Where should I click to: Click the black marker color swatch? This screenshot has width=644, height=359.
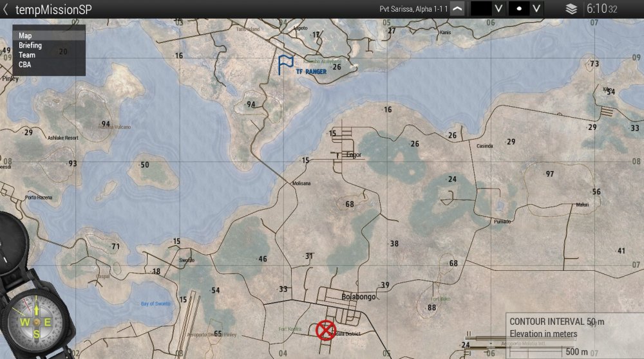click(481, 9)
